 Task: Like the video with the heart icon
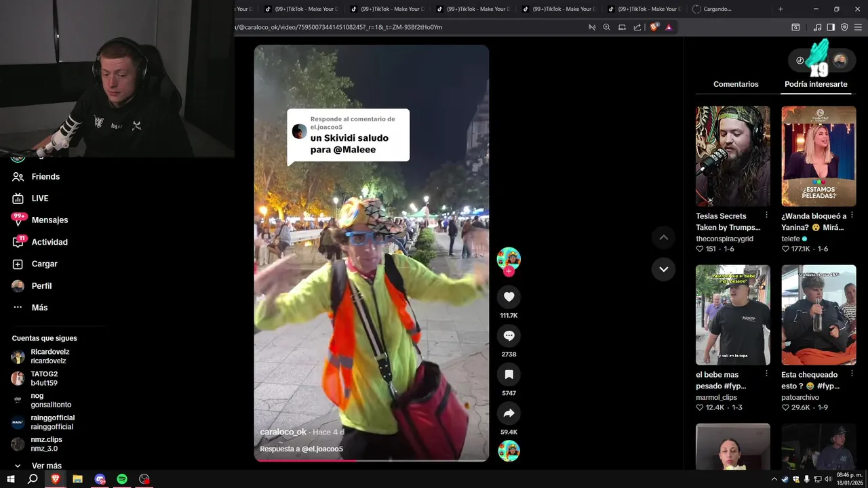[x=509, y=297]
